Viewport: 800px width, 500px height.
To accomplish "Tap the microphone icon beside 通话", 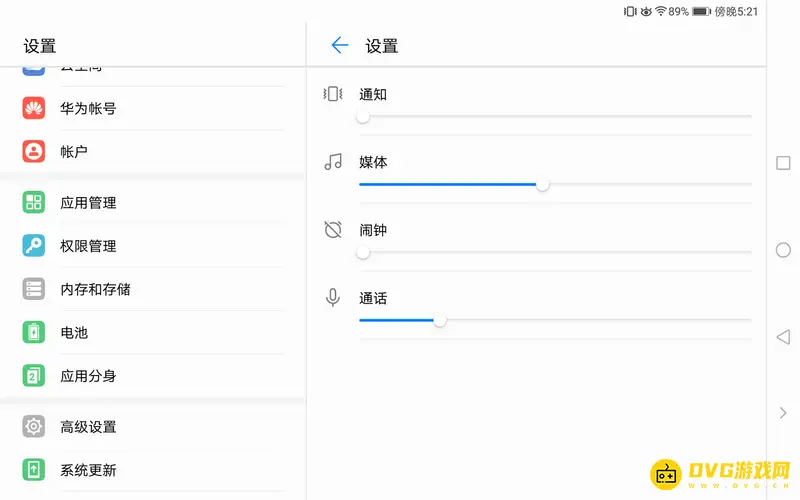I will click(x=333, y=297).
